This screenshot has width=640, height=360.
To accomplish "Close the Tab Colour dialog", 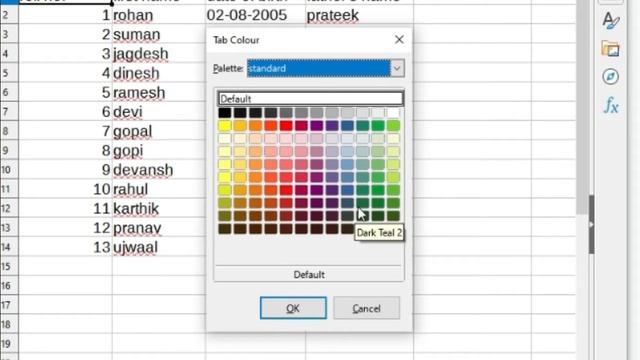I will click(399, 40).
